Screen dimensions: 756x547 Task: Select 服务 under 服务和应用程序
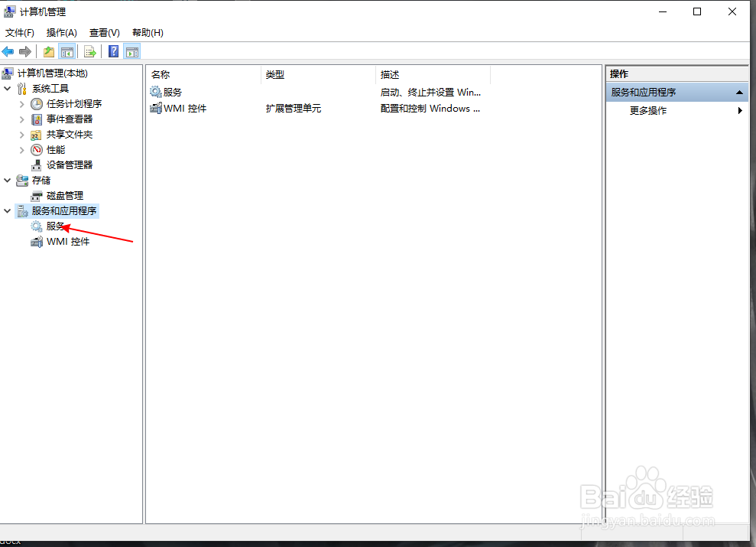click(x=54, y=226)
